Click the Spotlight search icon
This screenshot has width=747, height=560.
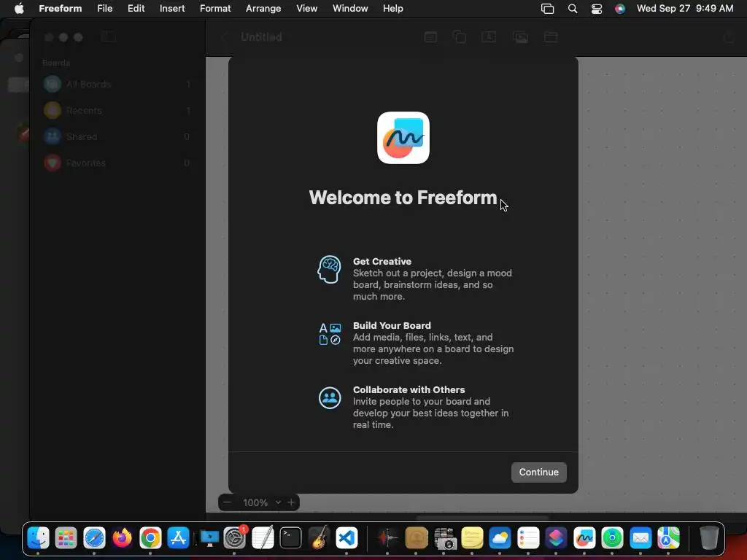(x=573, y=9)
